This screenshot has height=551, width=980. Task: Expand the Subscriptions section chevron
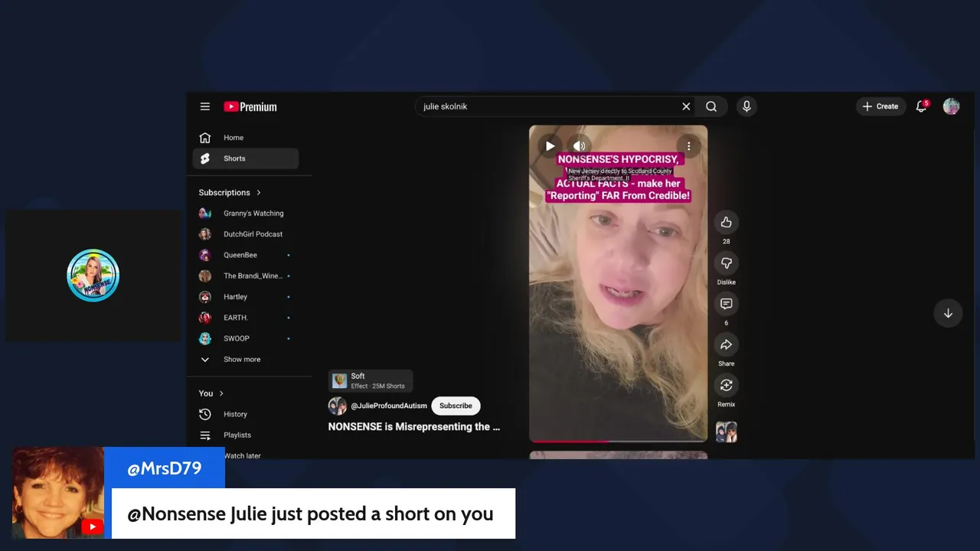click(259, 192)
